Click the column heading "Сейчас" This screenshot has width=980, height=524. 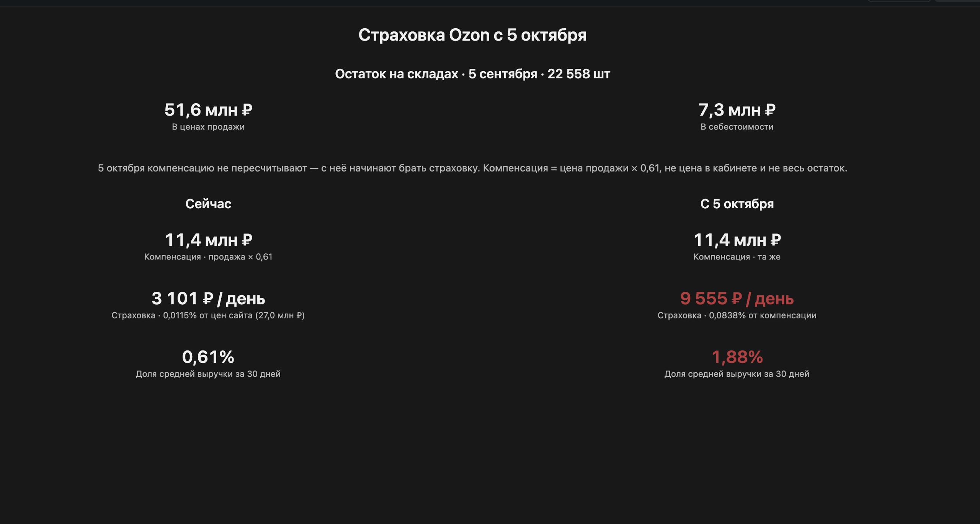click(208, 204)
